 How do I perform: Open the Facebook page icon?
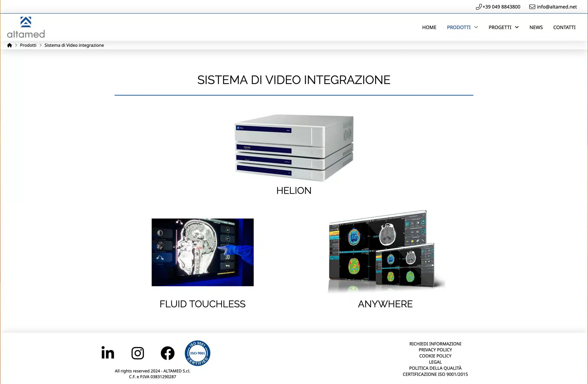pyautogui.click(x=168, y=353)
